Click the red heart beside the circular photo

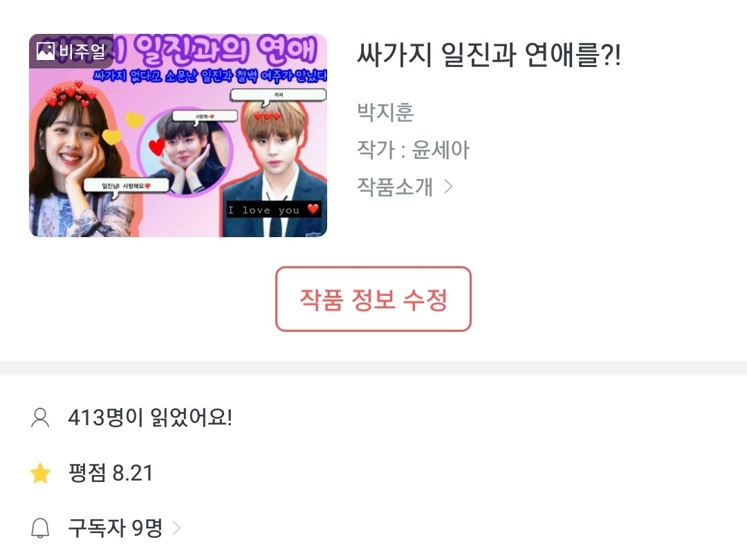pos(157,147)
